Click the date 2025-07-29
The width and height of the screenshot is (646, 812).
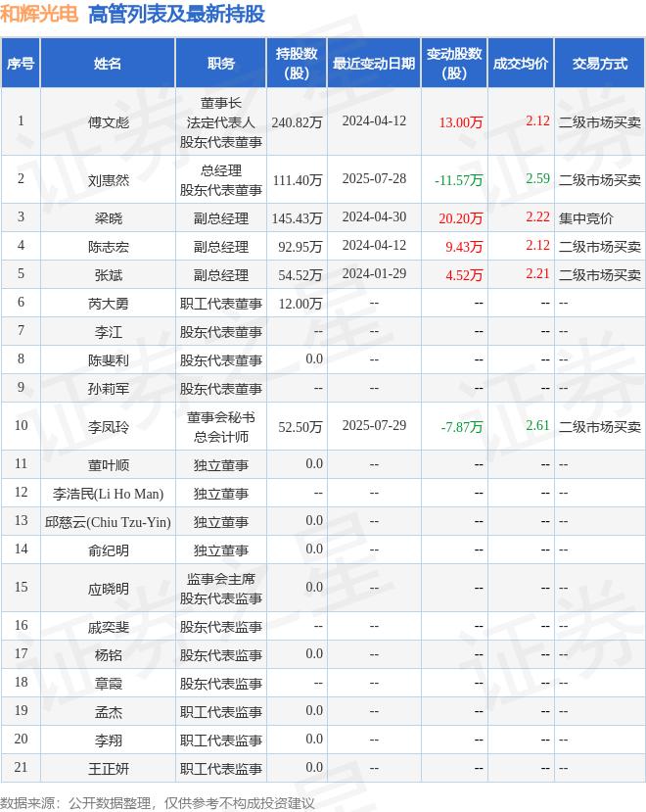coord(374,426)
